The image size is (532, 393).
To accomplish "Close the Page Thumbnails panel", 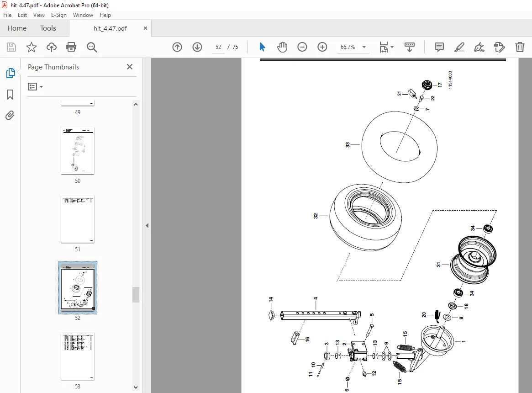I will click(x=130, y=67).
